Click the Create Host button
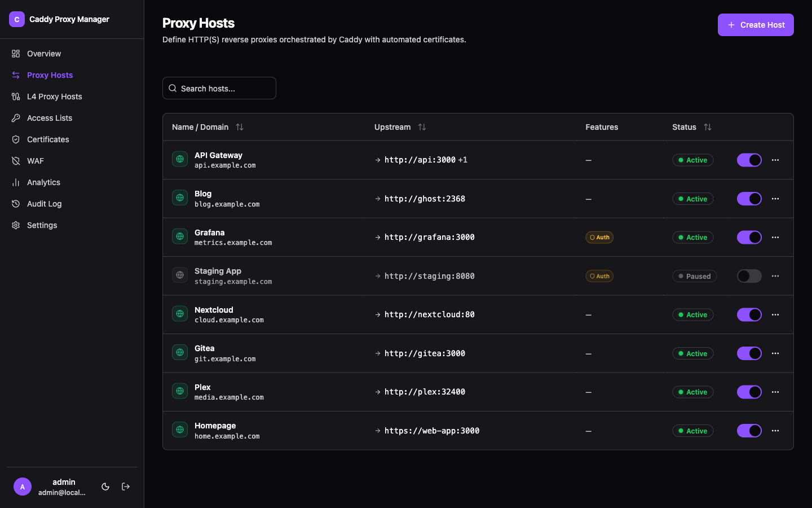 (756, 25)
